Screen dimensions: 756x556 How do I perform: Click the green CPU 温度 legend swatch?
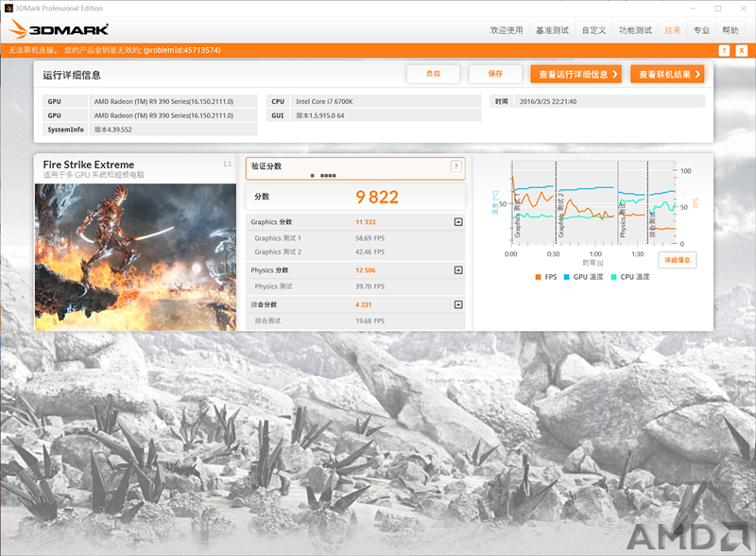613,277
